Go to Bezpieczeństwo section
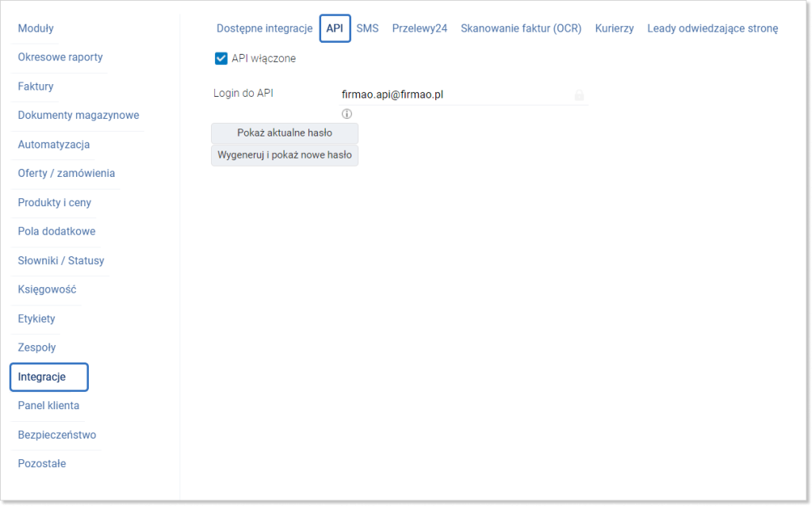This screenshot has height=506, width=812. pyautogui.click(x=57, y=435)
